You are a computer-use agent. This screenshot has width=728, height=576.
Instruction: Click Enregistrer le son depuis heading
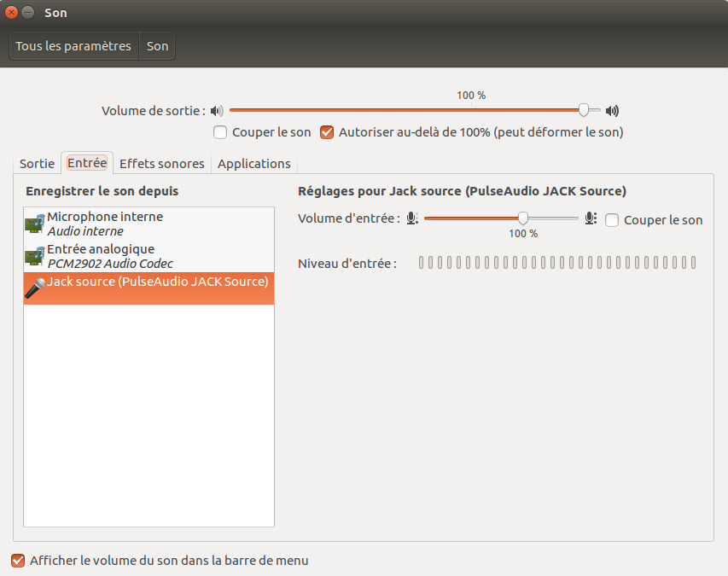(102, 191)
